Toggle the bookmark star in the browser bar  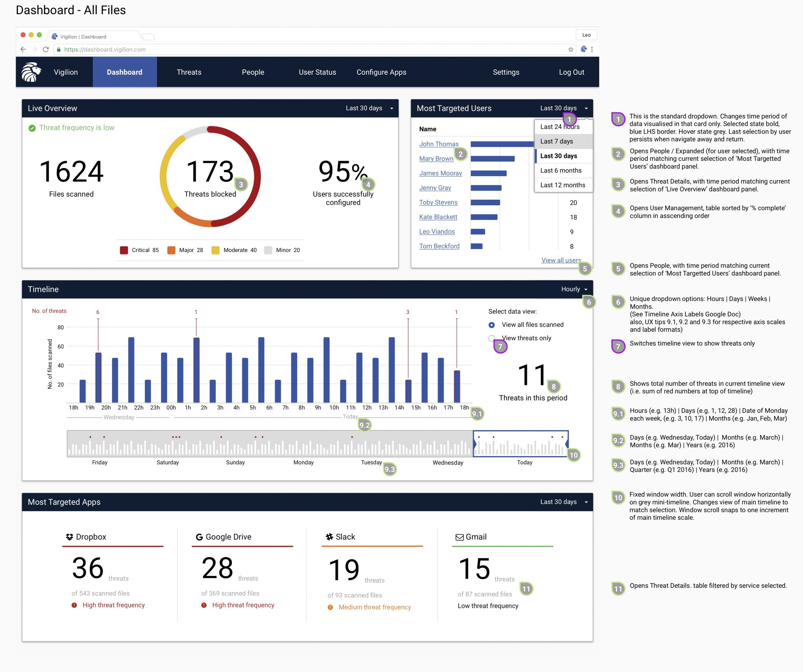pyautogui.click(x=570, y=49)
